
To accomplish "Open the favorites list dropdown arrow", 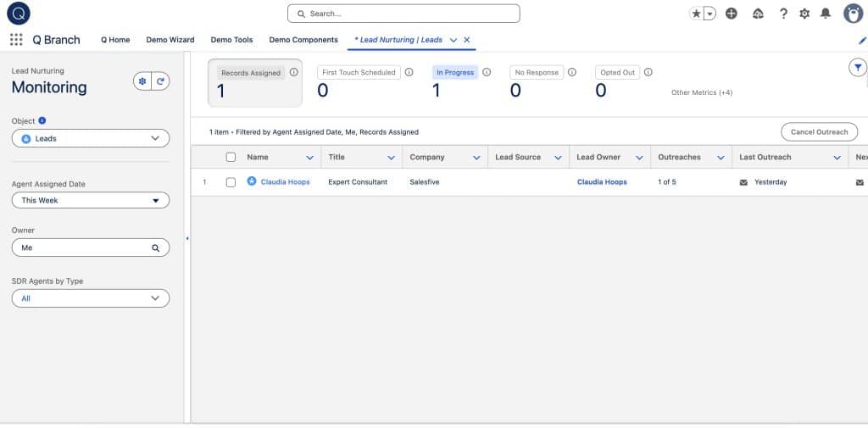I will point(709,14).
